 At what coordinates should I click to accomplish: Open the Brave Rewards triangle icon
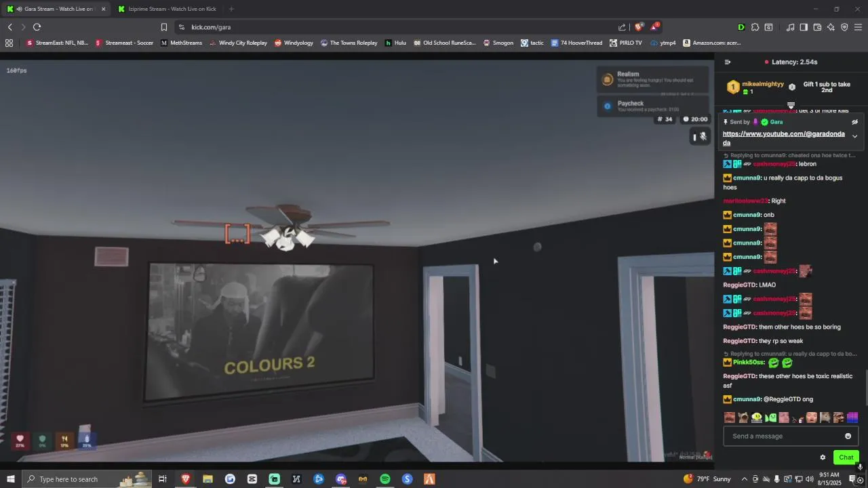(x=654, y=27)
